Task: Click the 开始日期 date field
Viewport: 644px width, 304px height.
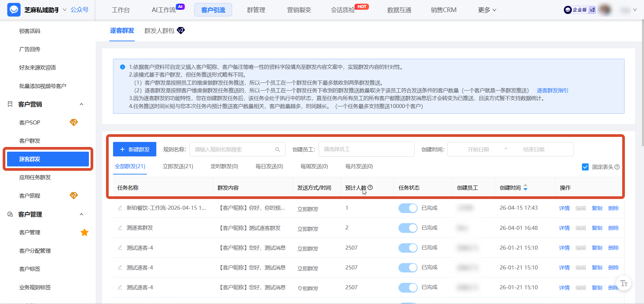Action: pos(478,149)
